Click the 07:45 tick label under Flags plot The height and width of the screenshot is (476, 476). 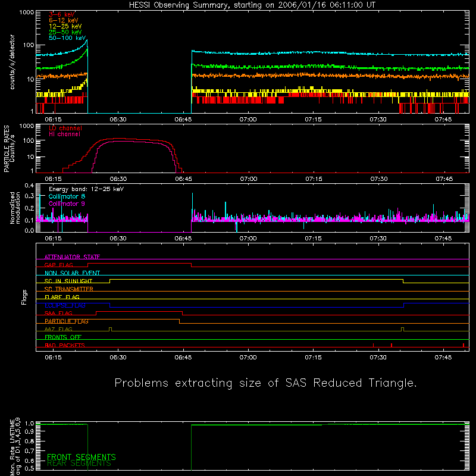(x=443, y=358)
